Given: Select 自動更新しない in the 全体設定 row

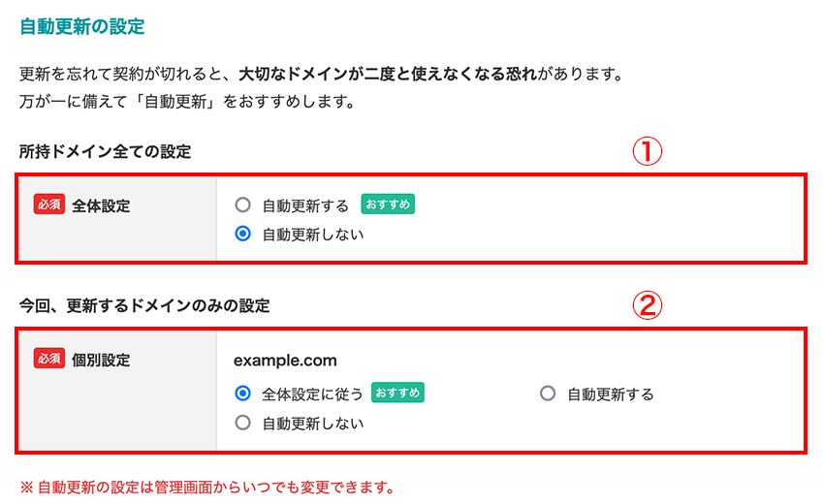Looking at the screenshot, I should (243, 234).
